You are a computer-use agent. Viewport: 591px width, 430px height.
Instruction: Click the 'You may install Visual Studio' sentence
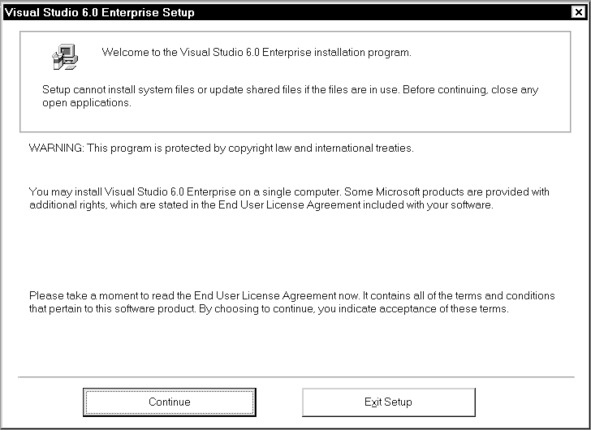coord(185,192)
